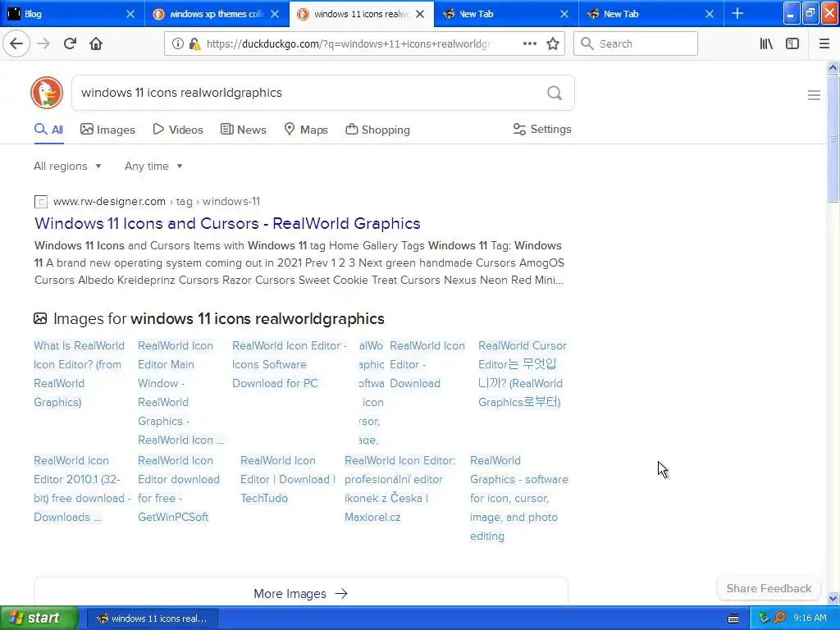Submit search with magnifier icon
This screenshot has height=630, width=840.
[555, 93]
